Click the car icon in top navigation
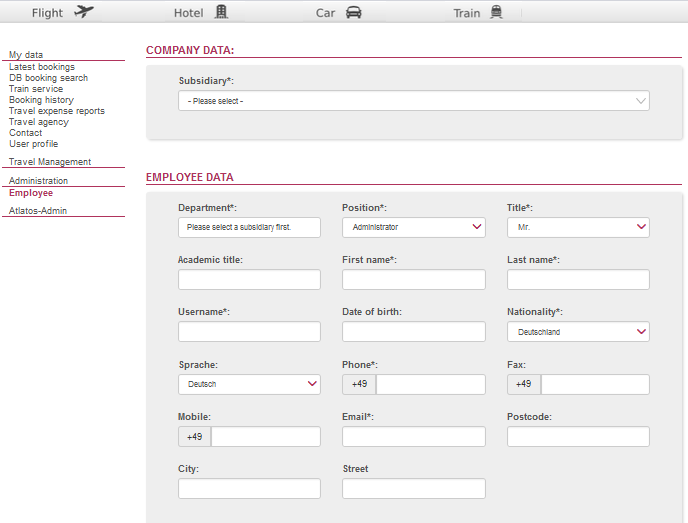Screen dimensions: 688x523 pos(354,12)
